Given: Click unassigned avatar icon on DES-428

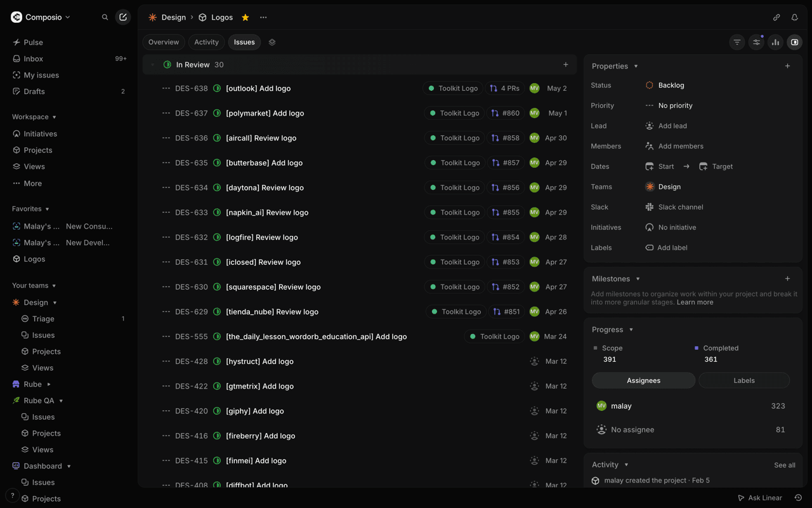Looking at the screenshot, I should pos(534,361).
